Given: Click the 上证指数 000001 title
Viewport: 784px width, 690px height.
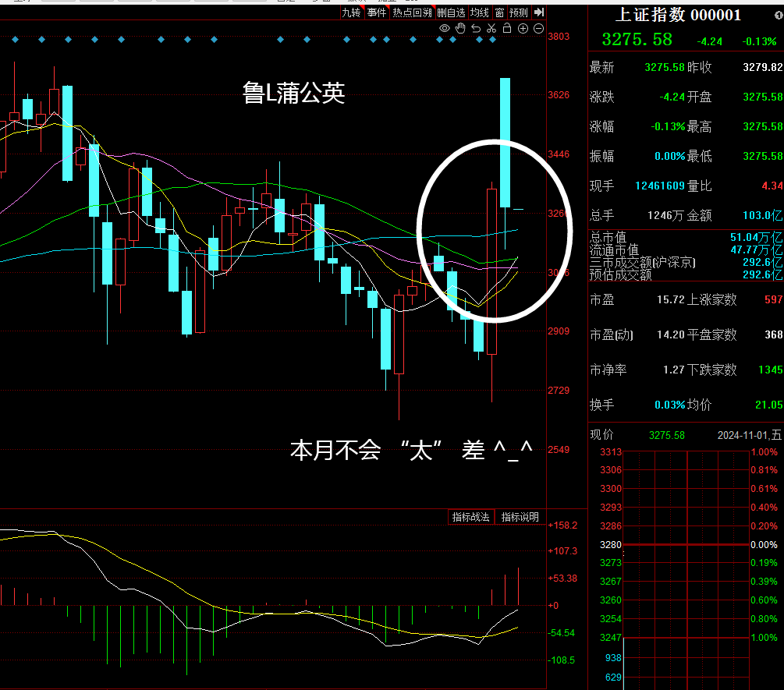Looking at the screenshot, I should point(678,15).
